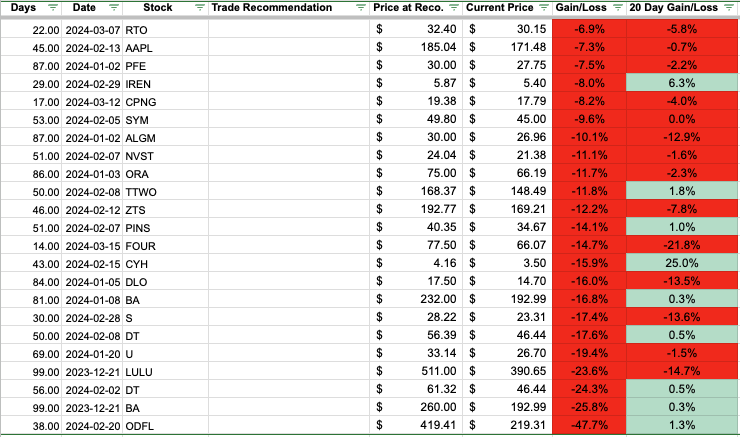
Task: Select the 185.04 price at reco cell
Action: (416, 47)
